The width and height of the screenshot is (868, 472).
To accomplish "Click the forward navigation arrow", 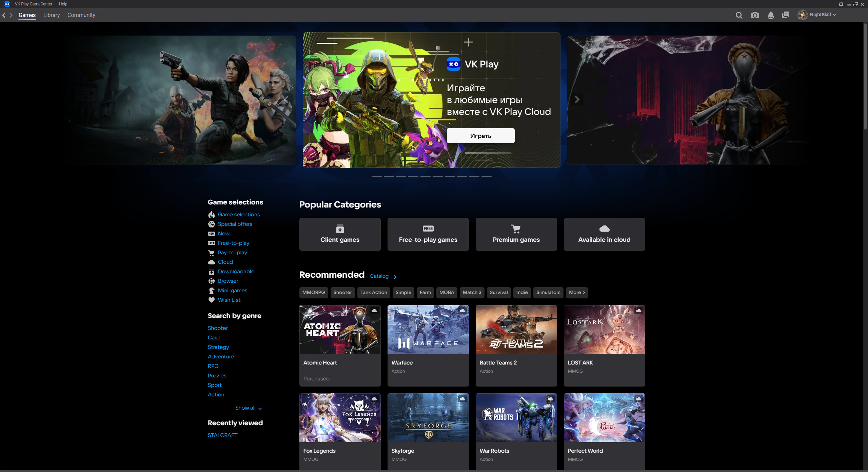I will pyautogui.click(x=11, y=15).
